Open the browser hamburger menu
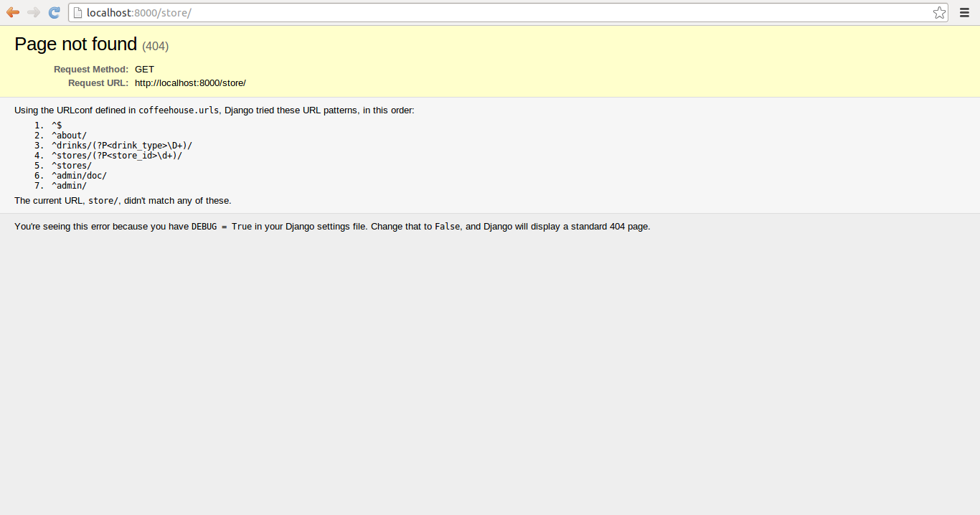980x515 pixels. [965, 12]
